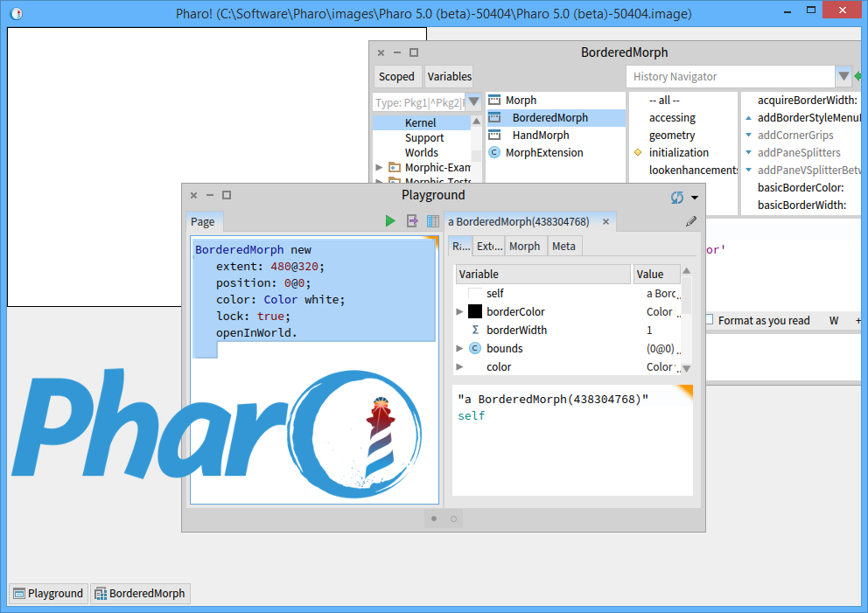The image size is (868, 613).
Task: Switch to the Extension inspector tab
Action: 490,247
